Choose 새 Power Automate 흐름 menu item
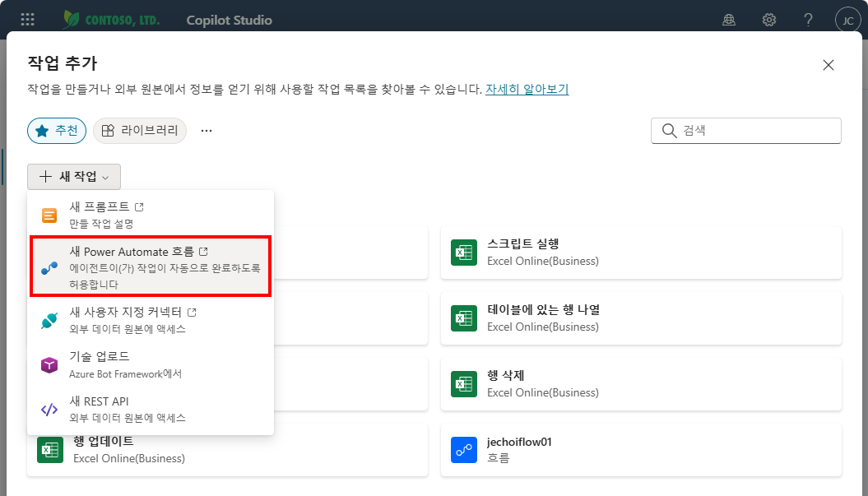Viewport: 868px width, 496px height. point(151,267)
